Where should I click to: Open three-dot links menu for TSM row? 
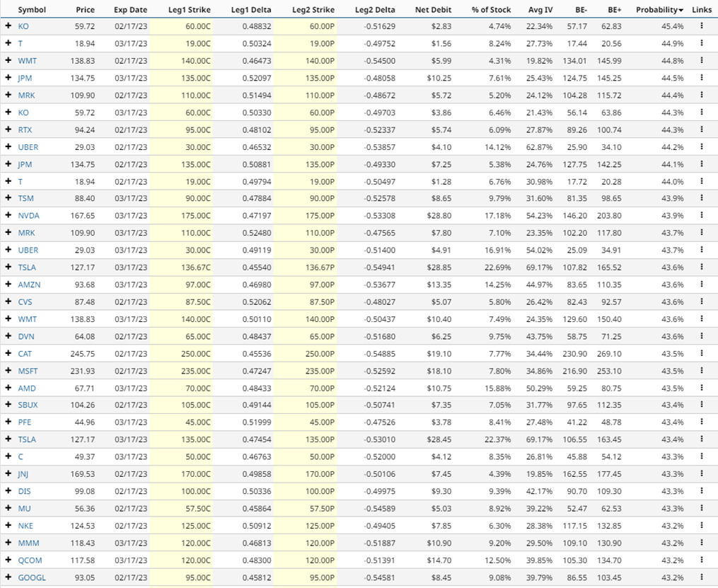pyautogui.click(x=701, y=198)
